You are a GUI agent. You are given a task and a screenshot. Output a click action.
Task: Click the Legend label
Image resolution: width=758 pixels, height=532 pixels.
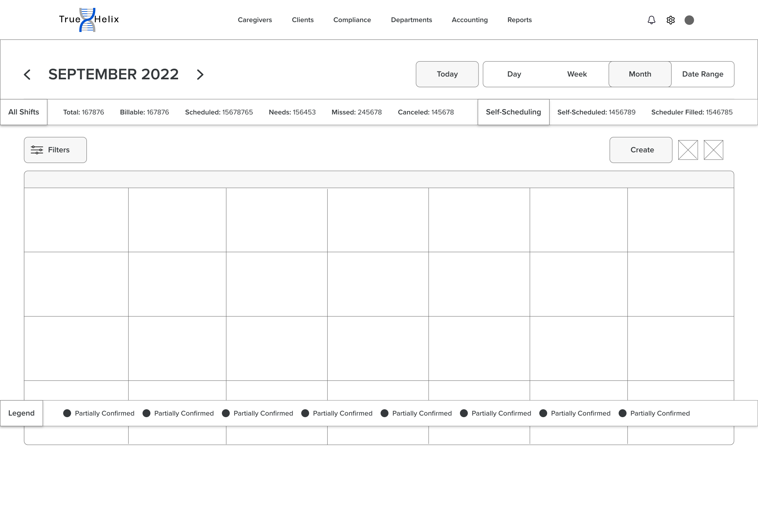click(x=21, y=413)
